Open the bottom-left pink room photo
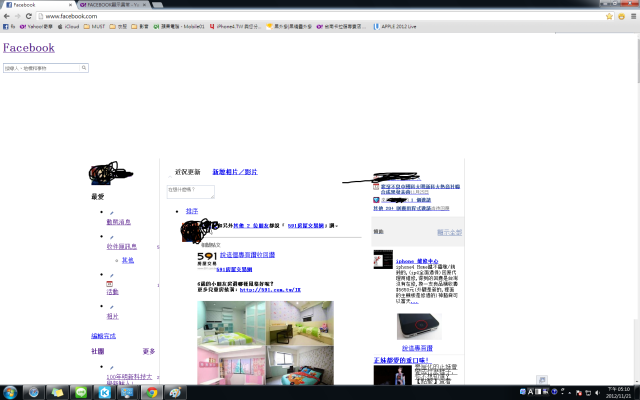The width and height of the screenshot is (640, 400). pyautogui.click(x=231, y=365)
